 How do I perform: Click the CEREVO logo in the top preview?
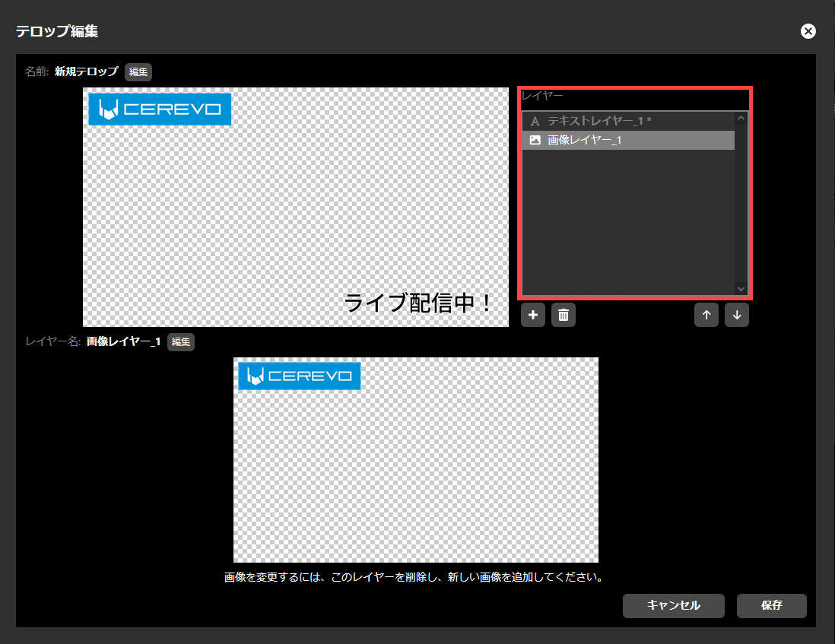(159, 109)
